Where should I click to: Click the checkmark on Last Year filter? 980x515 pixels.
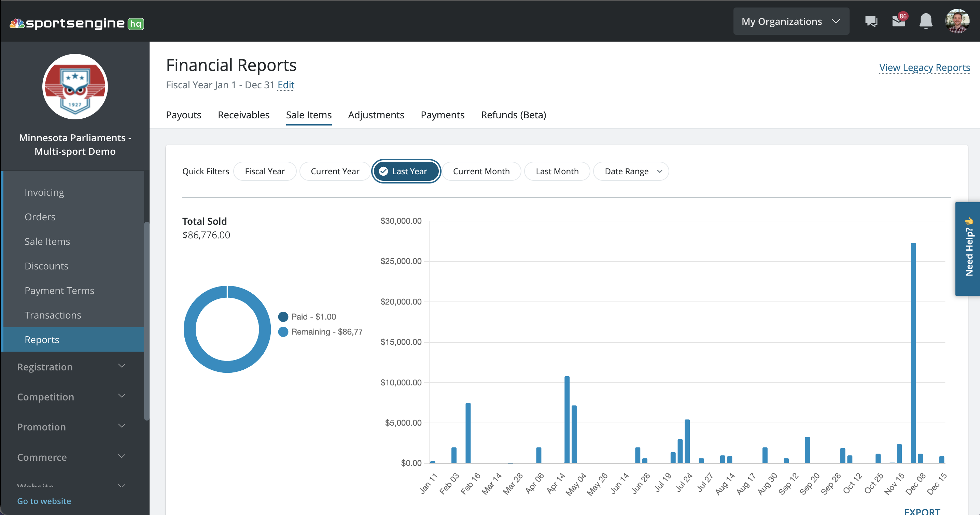tap(383, 172)
